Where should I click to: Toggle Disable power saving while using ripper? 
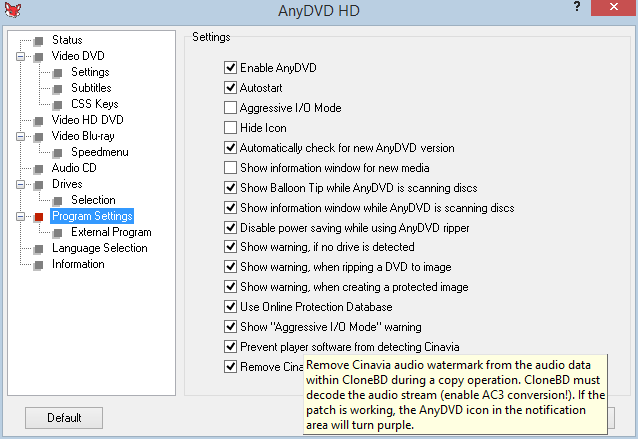230,227
